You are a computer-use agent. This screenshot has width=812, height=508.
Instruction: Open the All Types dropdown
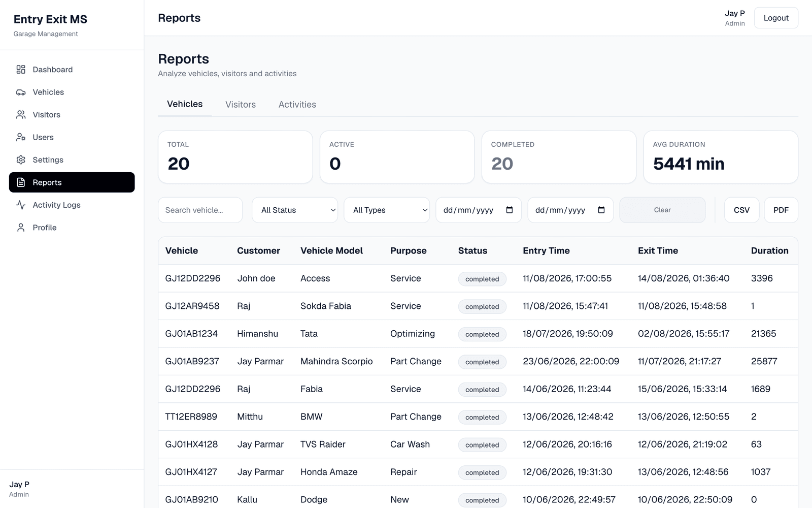(x=387, y=210)
